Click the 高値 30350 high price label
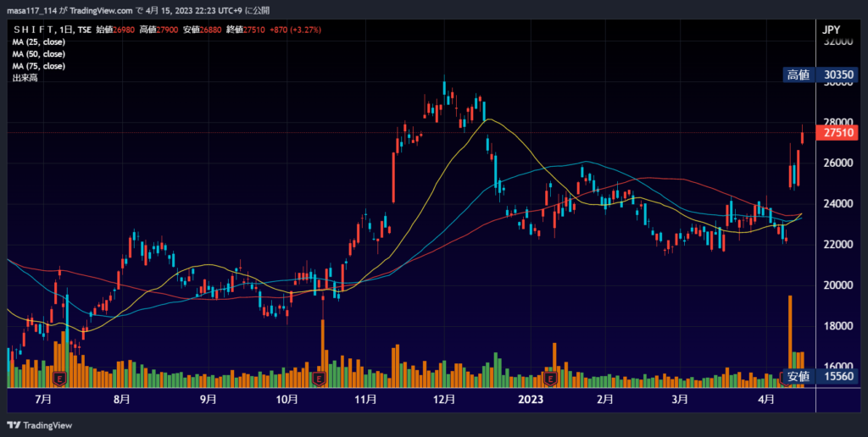This screenshot has width=868, height=437. [x=820, y=75]
